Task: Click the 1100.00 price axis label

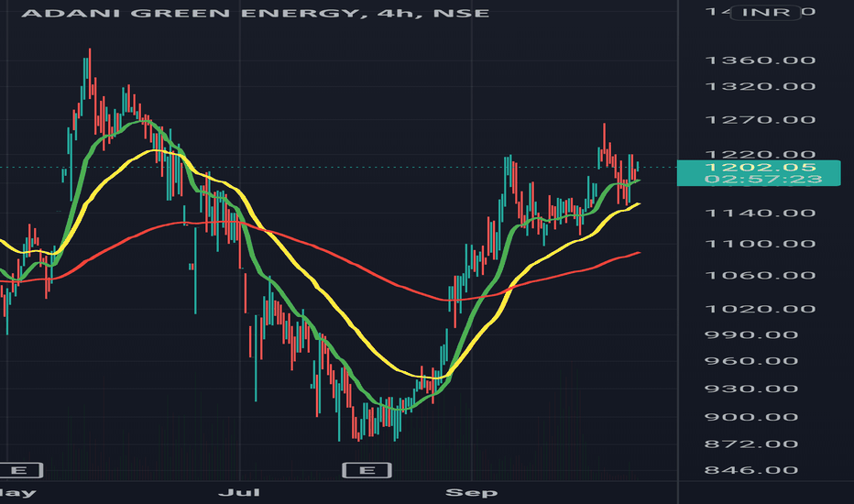Action: (x=761, y=244)
